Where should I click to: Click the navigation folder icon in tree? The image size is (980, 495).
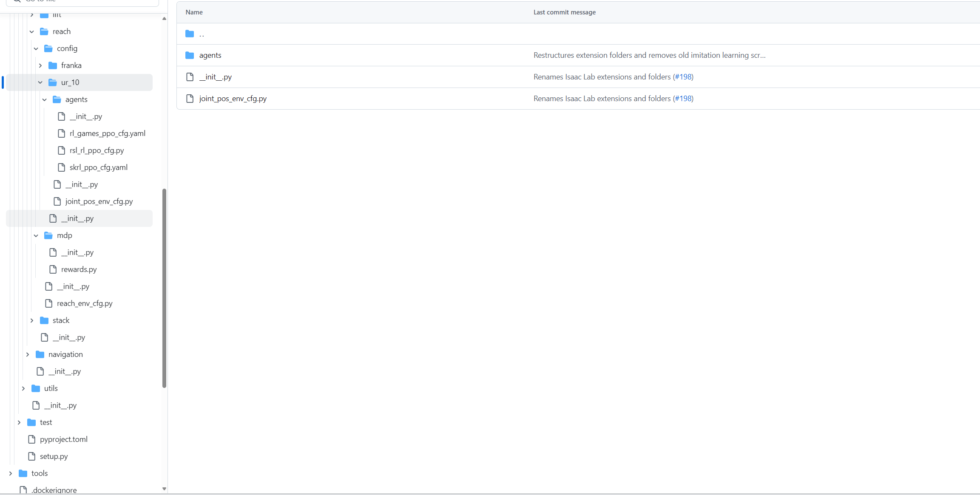coord(40,354)
